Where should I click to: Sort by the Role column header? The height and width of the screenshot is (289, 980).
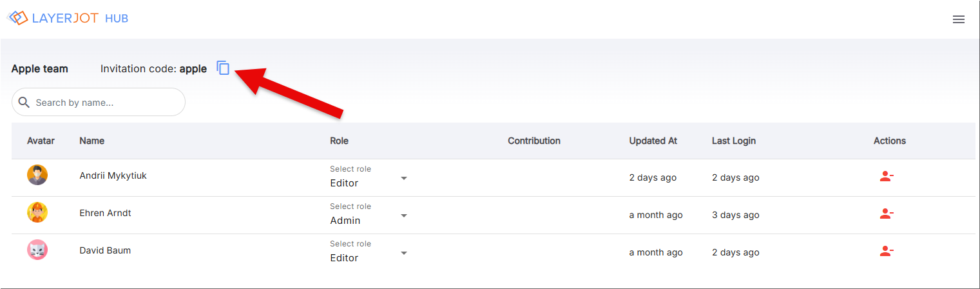point(339,141)
